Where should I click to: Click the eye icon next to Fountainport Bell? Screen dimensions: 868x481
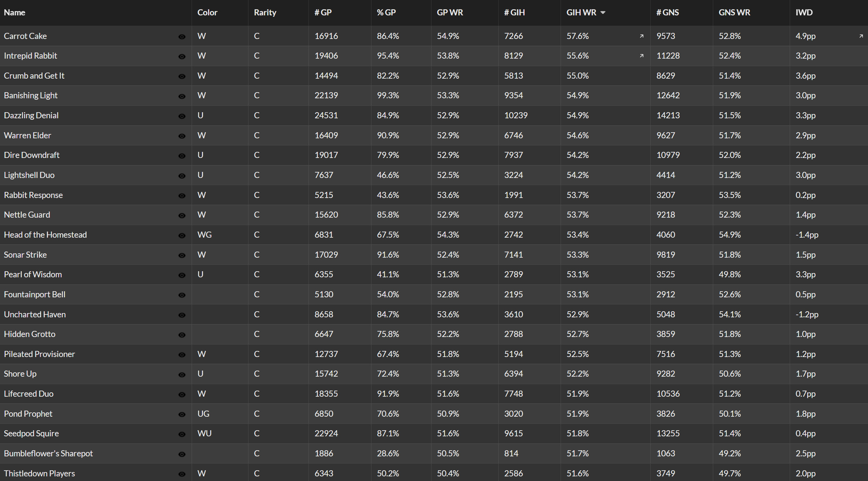point(182,295)
